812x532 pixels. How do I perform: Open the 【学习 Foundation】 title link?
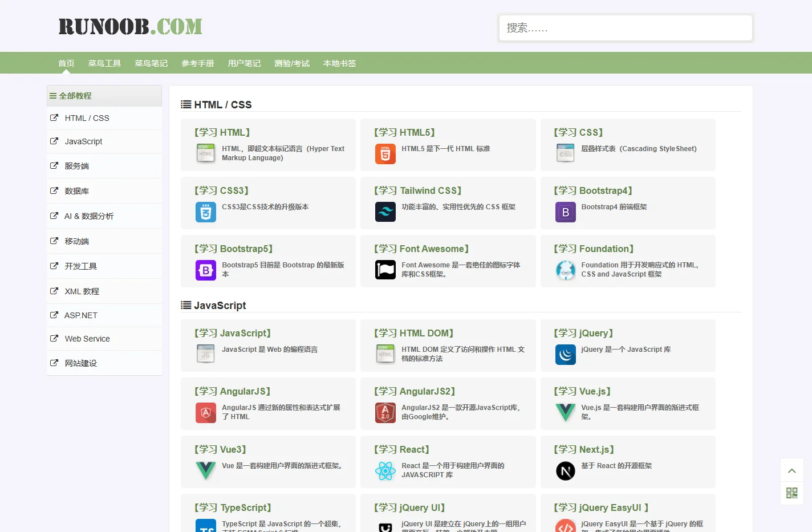pyautogui.click(x=594, y=249)
